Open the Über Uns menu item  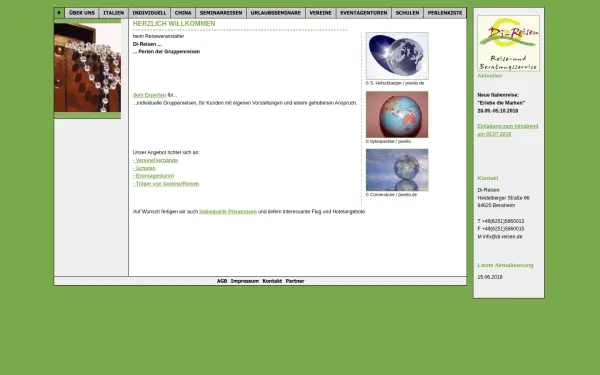(x=82, y=13)
